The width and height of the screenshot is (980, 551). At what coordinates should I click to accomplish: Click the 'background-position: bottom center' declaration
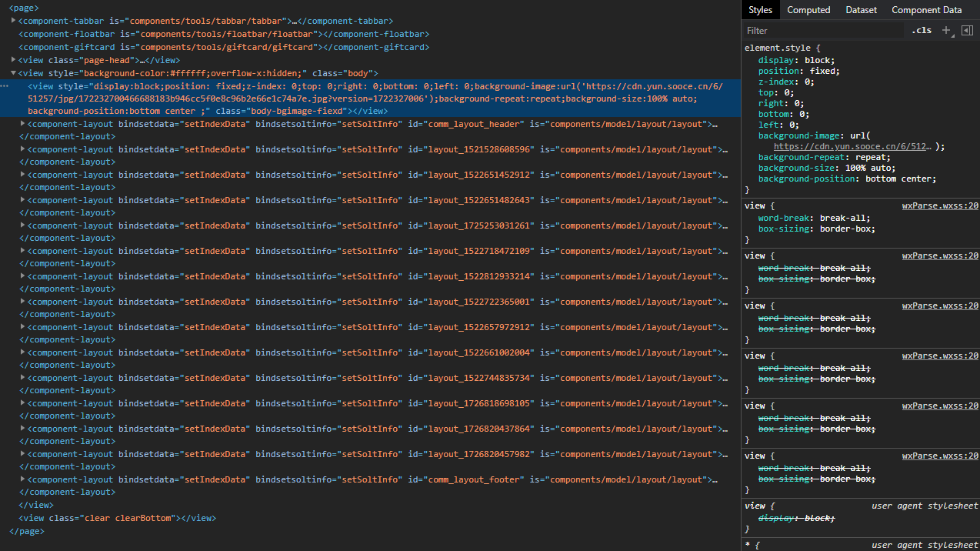click(x=848, y=179)
